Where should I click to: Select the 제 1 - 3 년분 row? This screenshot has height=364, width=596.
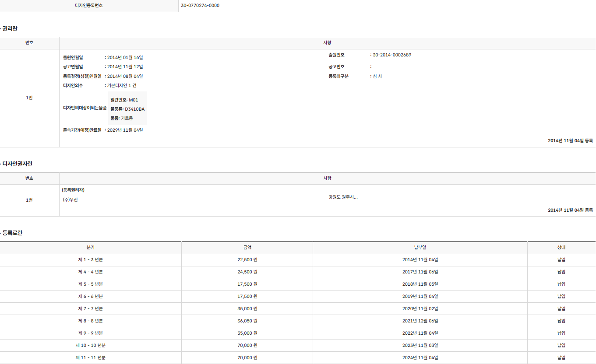[91, 260]
